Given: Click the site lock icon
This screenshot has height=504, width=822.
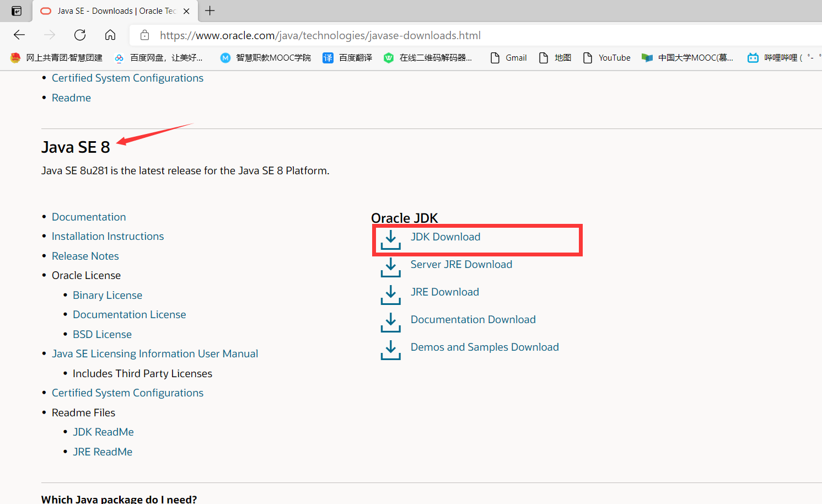Looking at the screenshot, I should pyautogui.click(x=144, y=35).
